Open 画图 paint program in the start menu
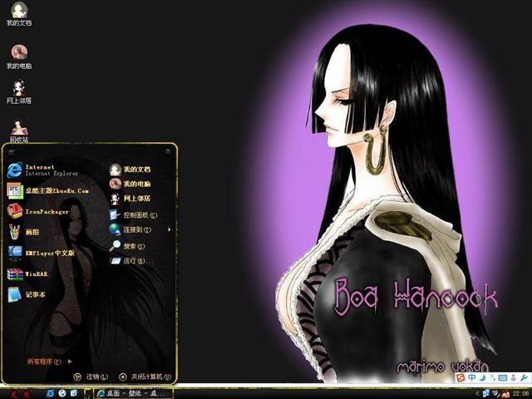Image resolution: width=532 pixels, height=399 pixels. click(23, 233)
